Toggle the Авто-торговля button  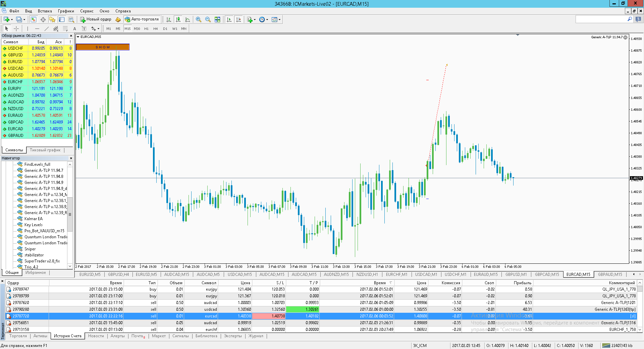tap(142, 19)
